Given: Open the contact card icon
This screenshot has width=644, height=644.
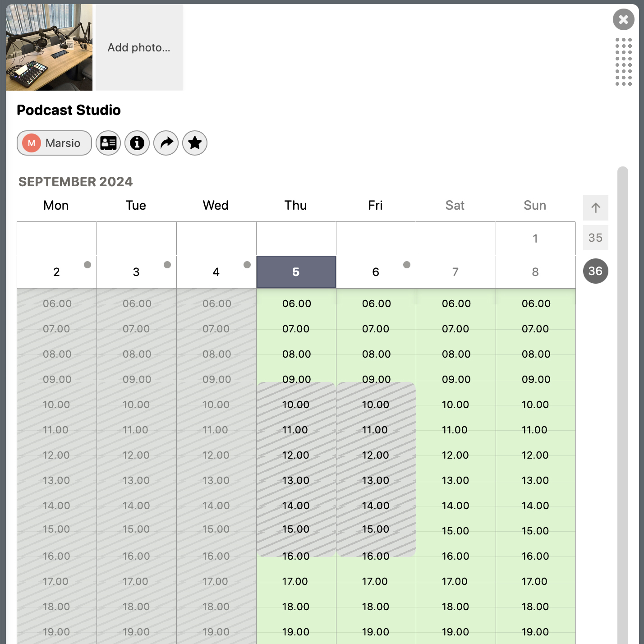Looking at the screenshot, I should point(108,143).
